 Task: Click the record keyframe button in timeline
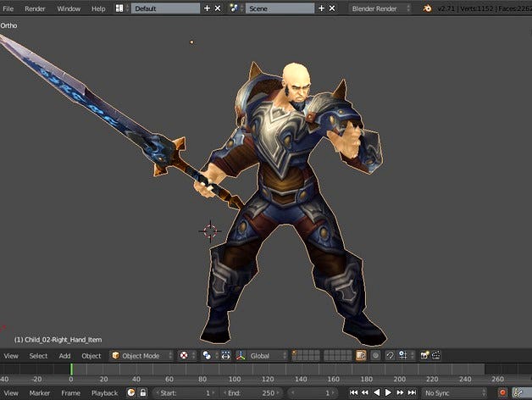pyautogui.click(x=502, y=393)
